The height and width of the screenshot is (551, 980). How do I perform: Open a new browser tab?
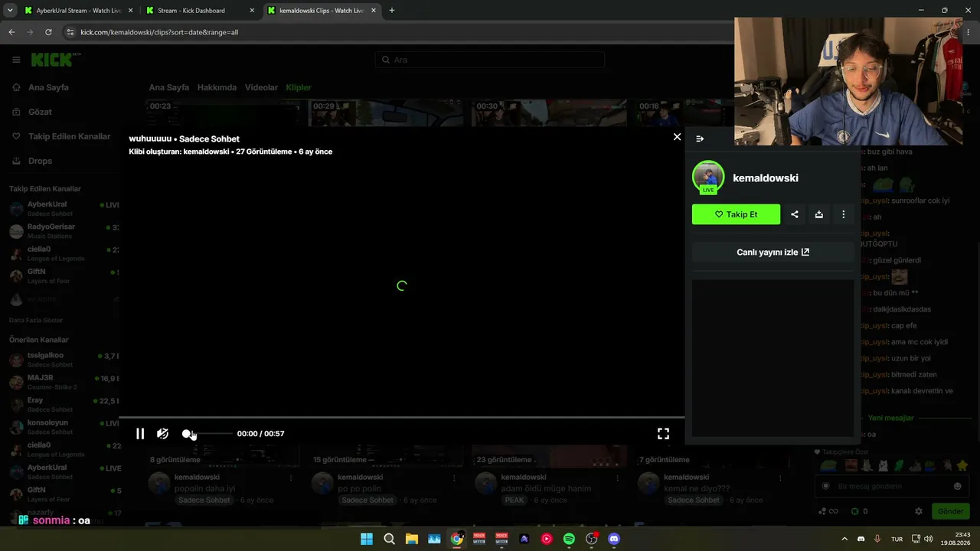(392, 11)
